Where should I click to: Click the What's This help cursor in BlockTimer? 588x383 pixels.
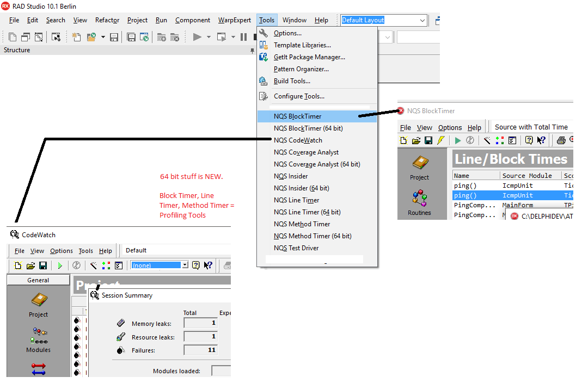[541, 140]
